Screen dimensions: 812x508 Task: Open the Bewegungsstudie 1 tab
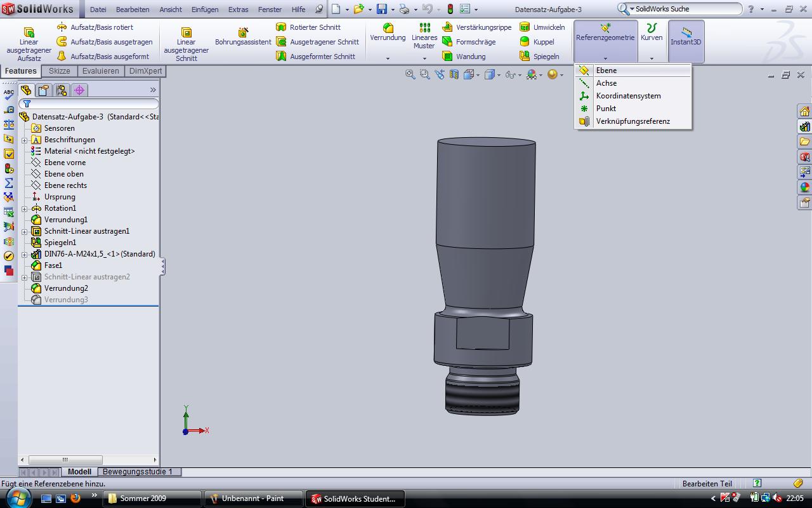pyautogui.click(x=138, y=472)
